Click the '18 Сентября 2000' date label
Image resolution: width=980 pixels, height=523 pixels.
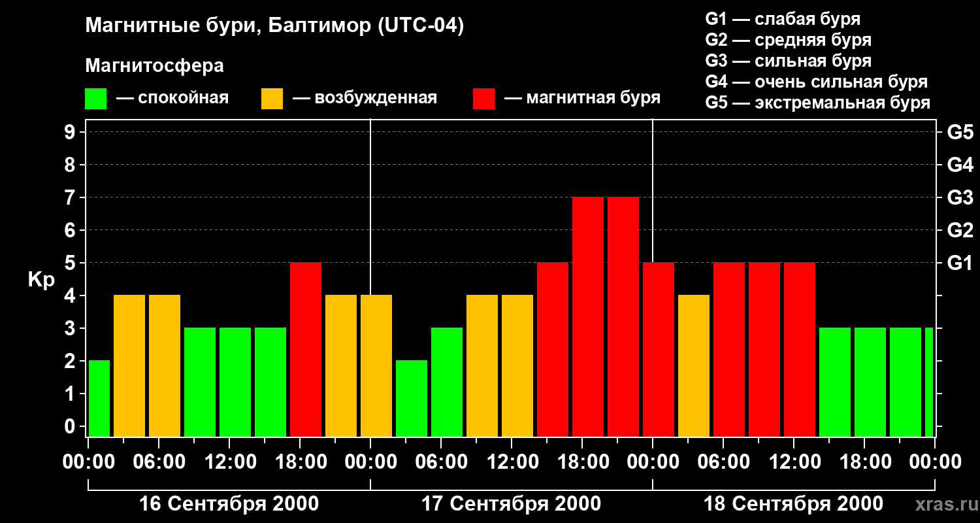click(793, 504)
